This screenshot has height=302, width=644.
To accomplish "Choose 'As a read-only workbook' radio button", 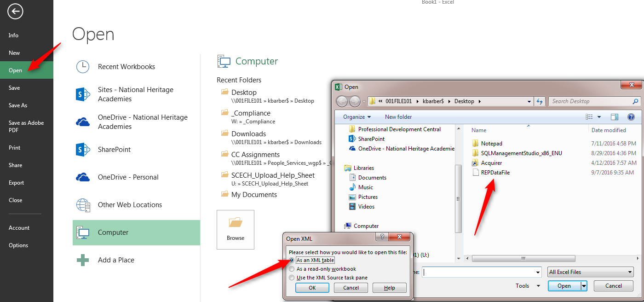I will point(292,269).
